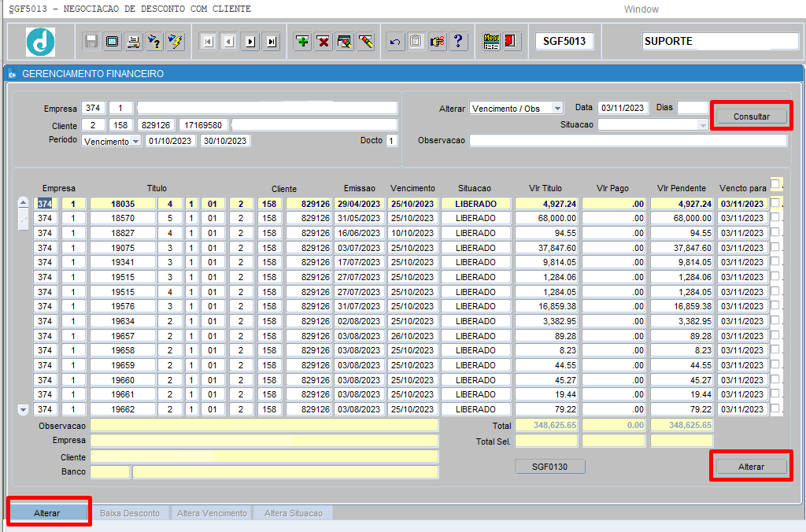806x532 pixels.
Task: Click the Clear Field eraser icon
Action: click(x=365, y=42)
